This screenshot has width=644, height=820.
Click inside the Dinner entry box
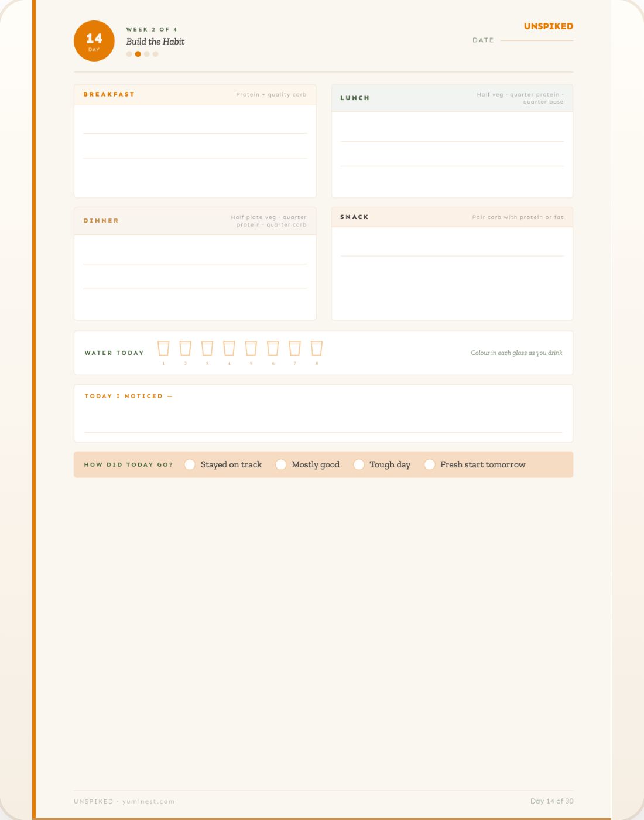coord(195,277)
